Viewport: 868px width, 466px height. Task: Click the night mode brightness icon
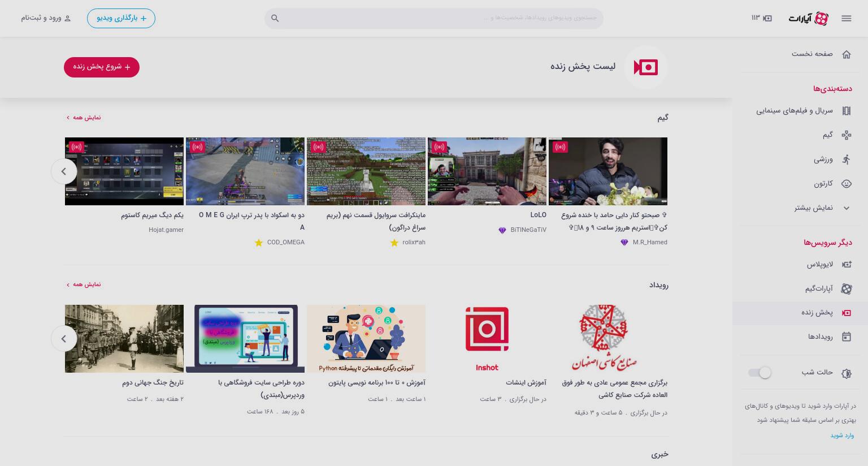(x=846, y=373)
